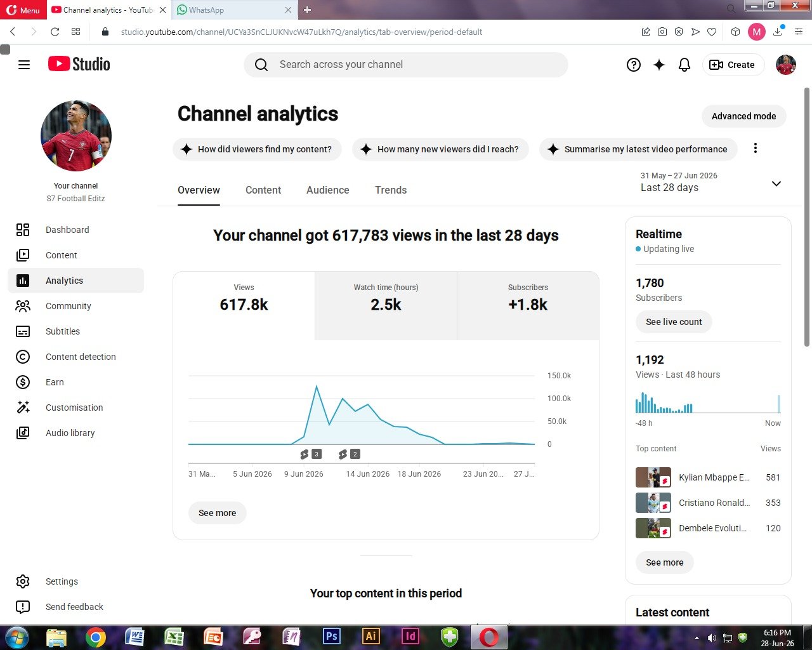The height and width of the screenshot is (650, 812).
Task: Open the hamburger navigation menu
Action: coord(24,65)
